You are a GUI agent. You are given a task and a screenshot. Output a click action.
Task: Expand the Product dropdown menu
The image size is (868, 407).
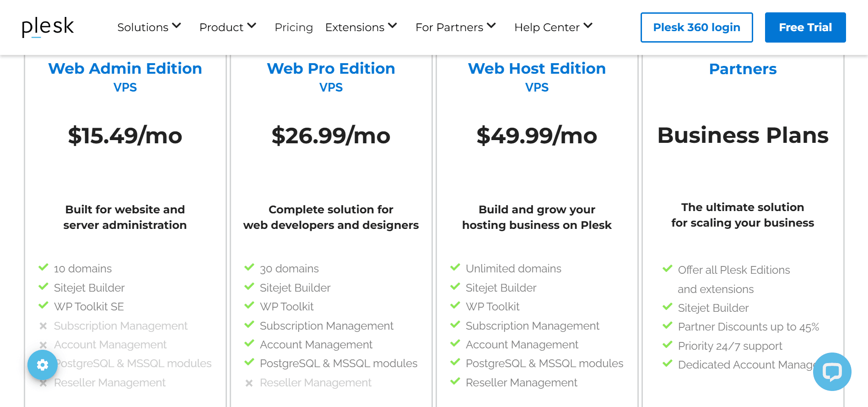227,27
